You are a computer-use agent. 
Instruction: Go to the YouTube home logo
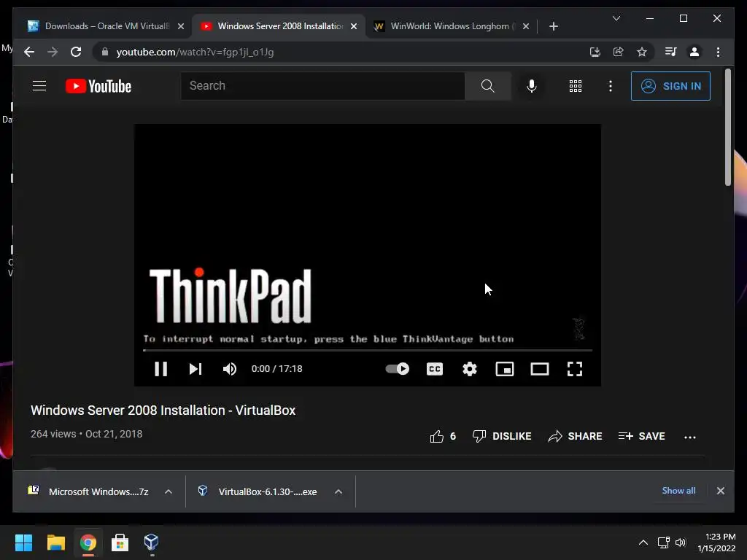(98, 86)
